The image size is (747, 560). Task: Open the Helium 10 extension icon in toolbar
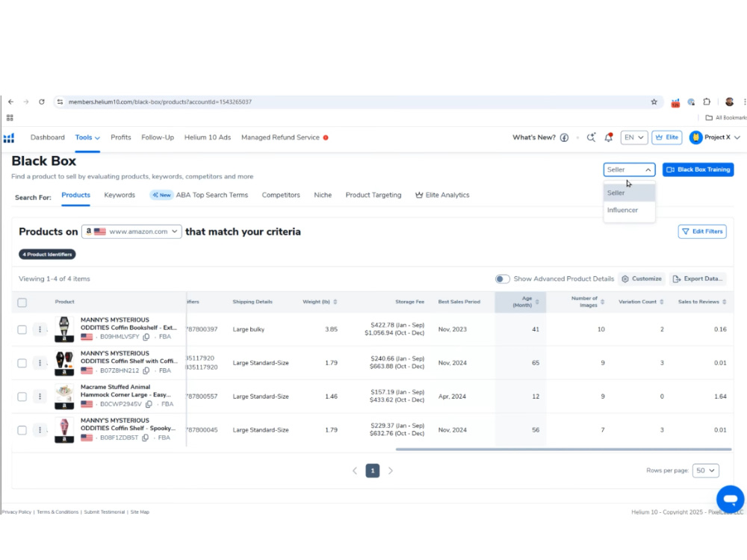(675, 102)
